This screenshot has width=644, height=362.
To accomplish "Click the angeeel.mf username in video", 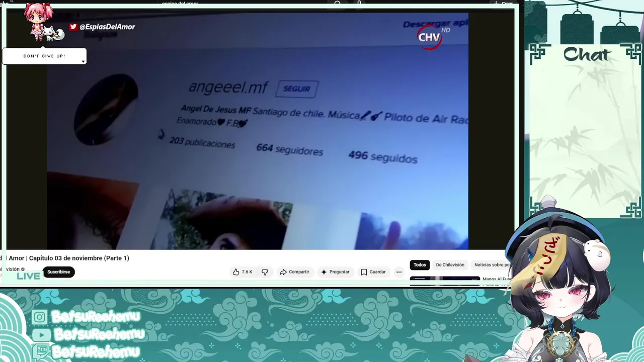I will coord(228,87).
